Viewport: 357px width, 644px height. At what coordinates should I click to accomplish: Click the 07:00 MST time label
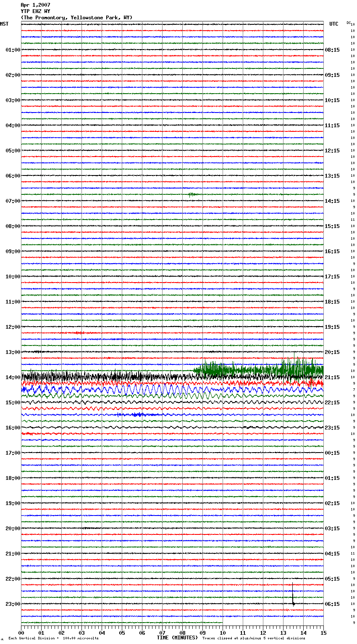[x=13, y=201]
